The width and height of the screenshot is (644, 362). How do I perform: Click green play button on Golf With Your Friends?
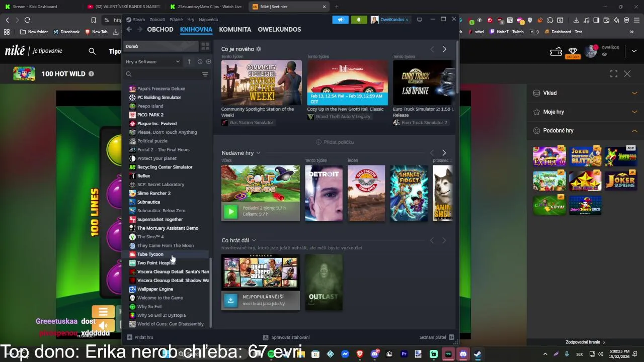[x=230, y=211]
